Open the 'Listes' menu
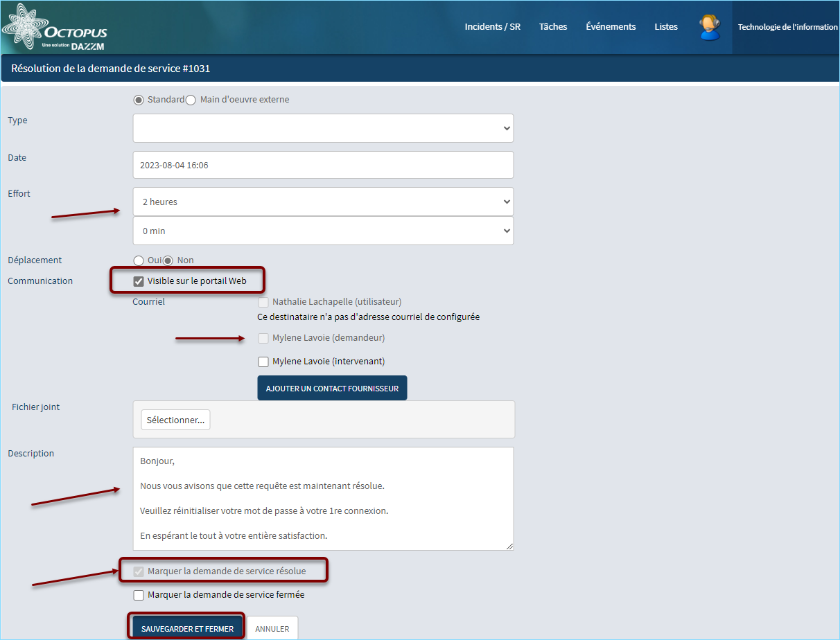Image resolution: width=840 pixels, height=640 pixels. tap(665, 26)
